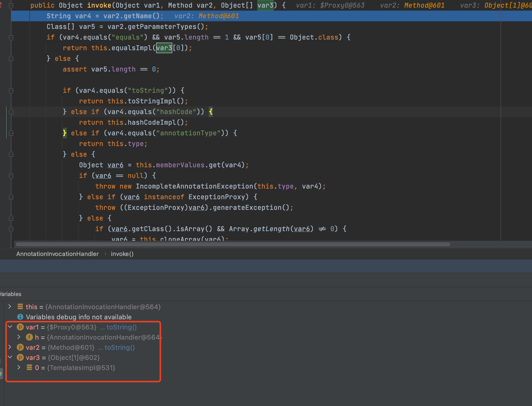Click Object.class in the equals condition
This screenshot has width=532, height=406.
[314, 37]
